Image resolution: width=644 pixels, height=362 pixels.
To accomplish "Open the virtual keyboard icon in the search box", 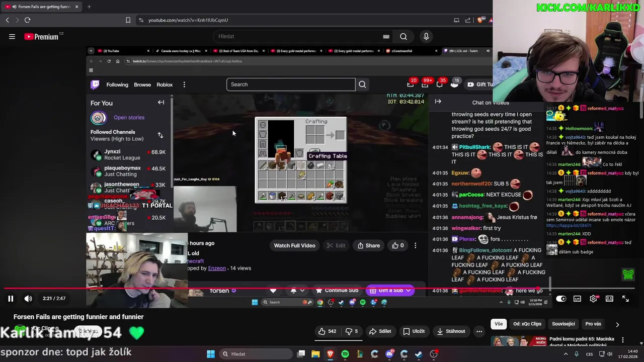I will (x=386, y=36).
